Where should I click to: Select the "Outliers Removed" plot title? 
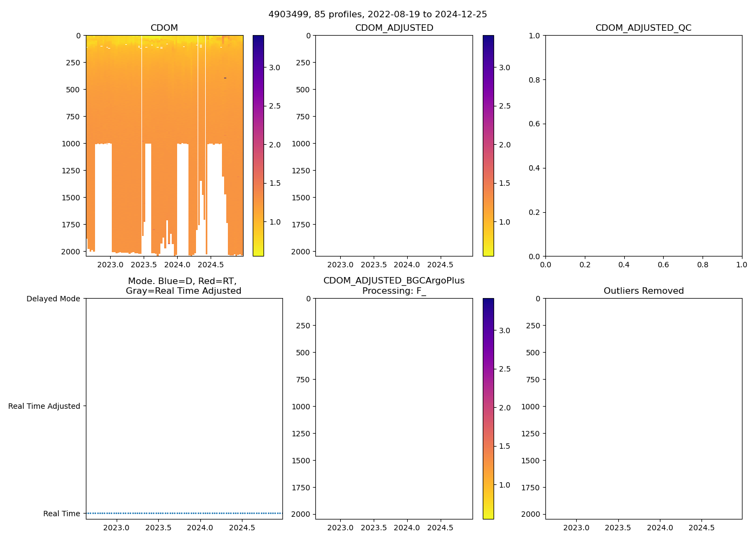pos(643,291)
